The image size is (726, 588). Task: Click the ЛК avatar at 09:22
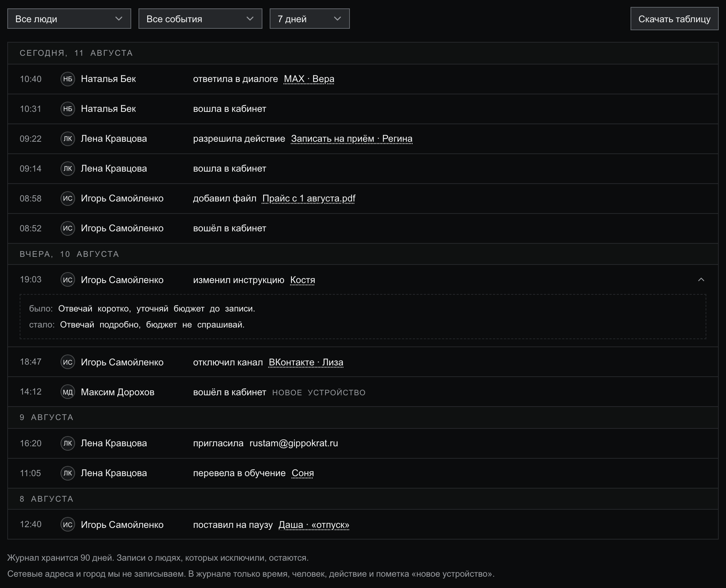68,139
